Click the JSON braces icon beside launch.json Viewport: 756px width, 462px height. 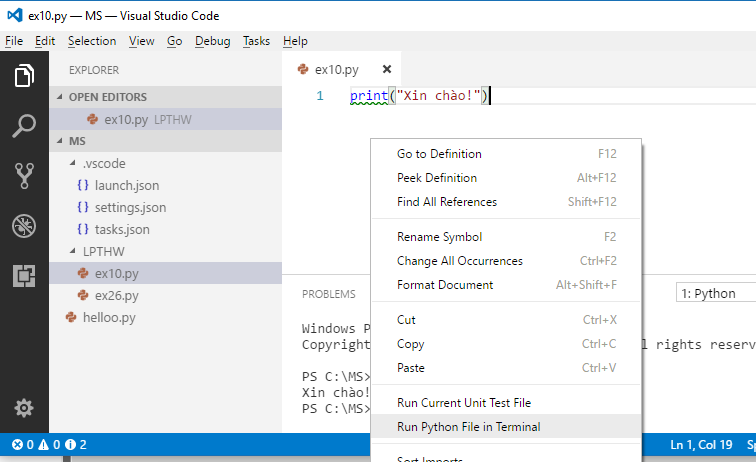tap(83, 185)
